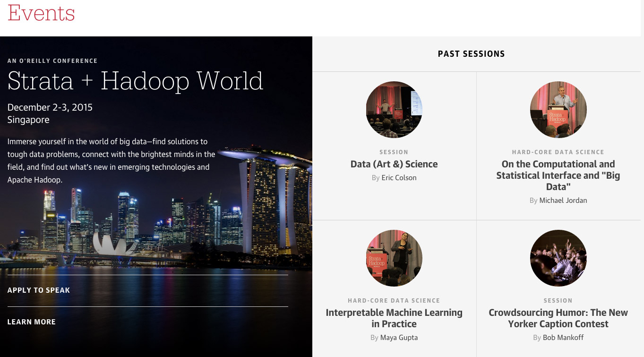The height and width of the screenshot is (357, 644).
Task: Click the 'Immerse yourself in the world' description
Action: 111,161
